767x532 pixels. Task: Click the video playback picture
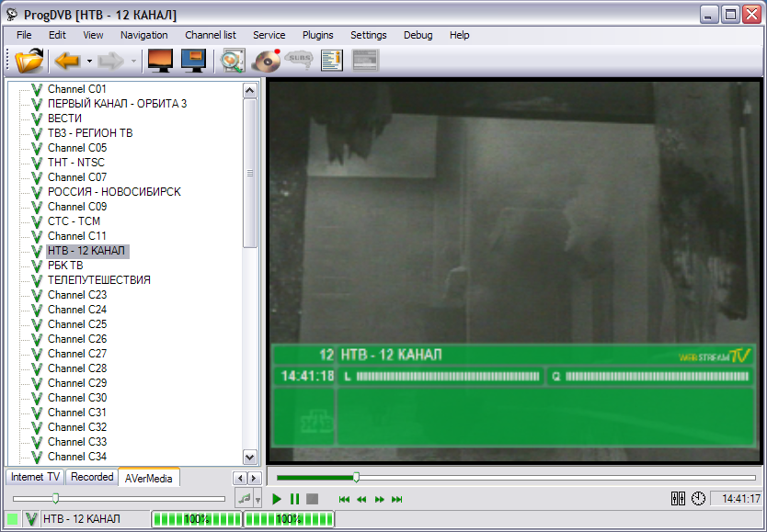pos(515,272)
